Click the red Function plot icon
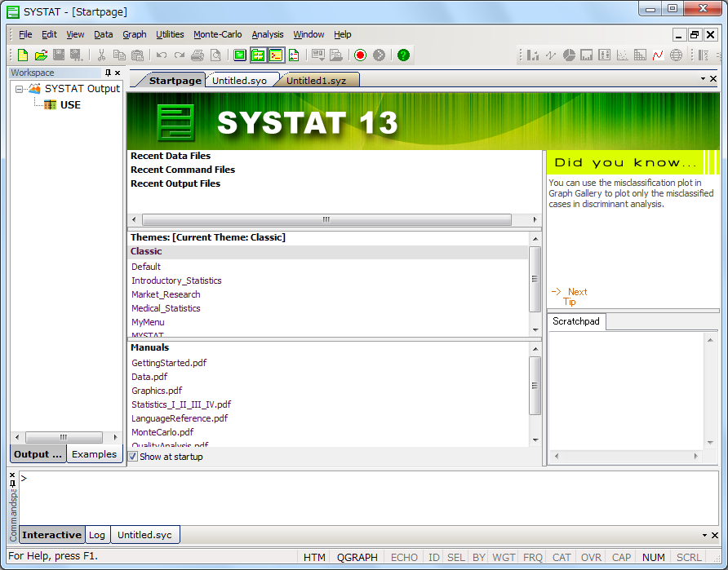The image size is (728, 570). 658,55
